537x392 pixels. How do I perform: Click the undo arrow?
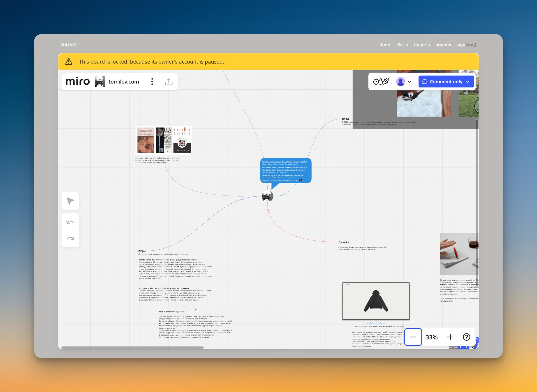70,222
